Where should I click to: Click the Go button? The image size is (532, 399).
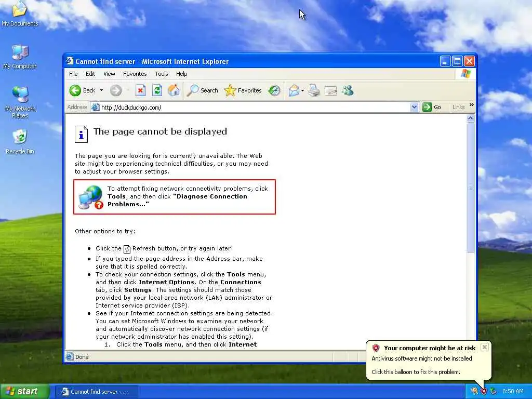pos(432,107)
